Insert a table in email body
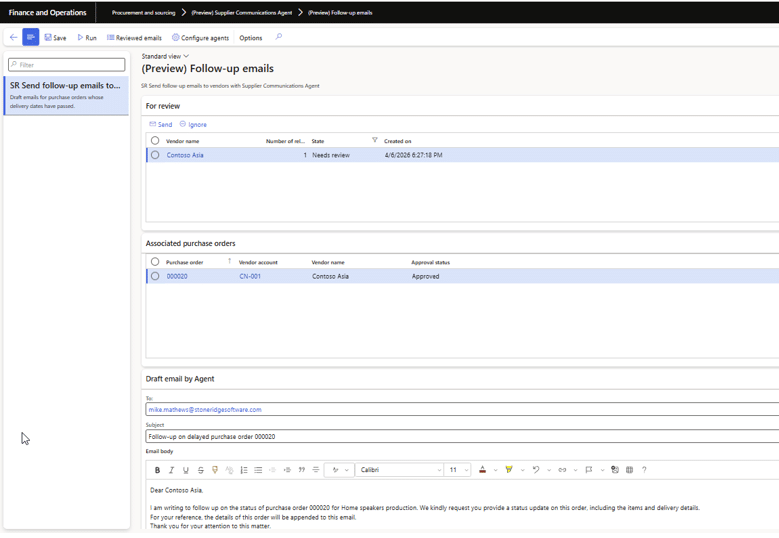 click(629, 470)
